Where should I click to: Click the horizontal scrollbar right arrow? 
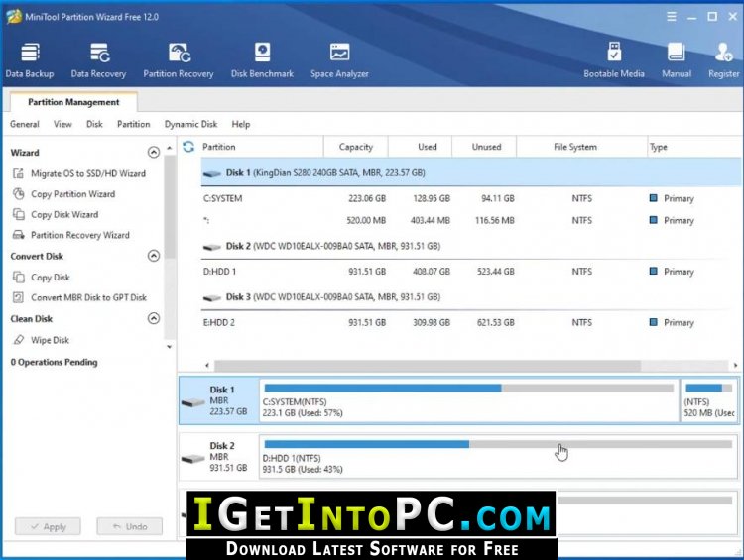coord(735,365)
